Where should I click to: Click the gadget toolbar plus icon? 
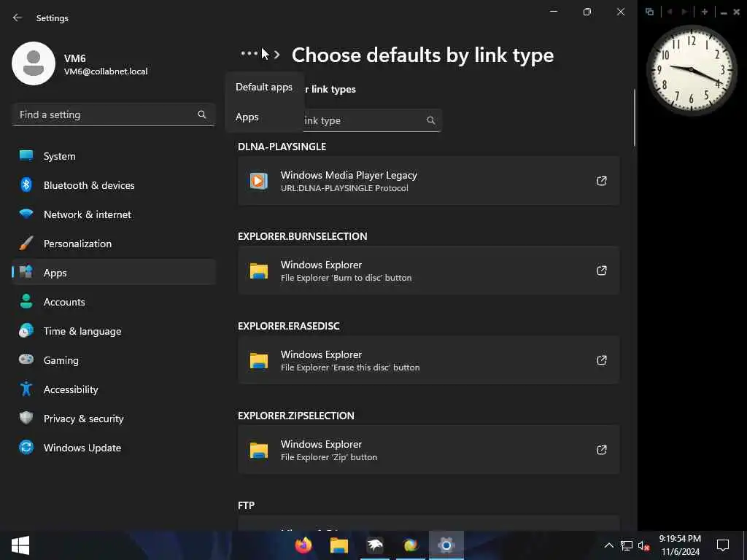pos(705,12)
